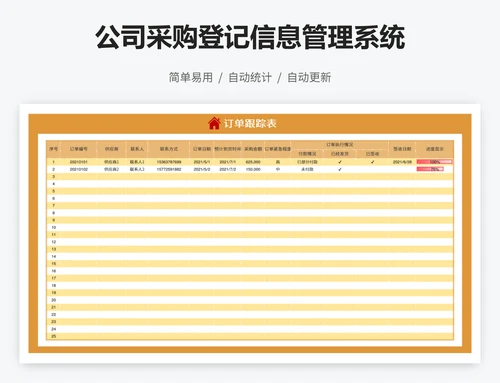This screenshot has height=383, width=500.
Task: Click order date cell 2021/5/1
Action: (x=202, y=162)
